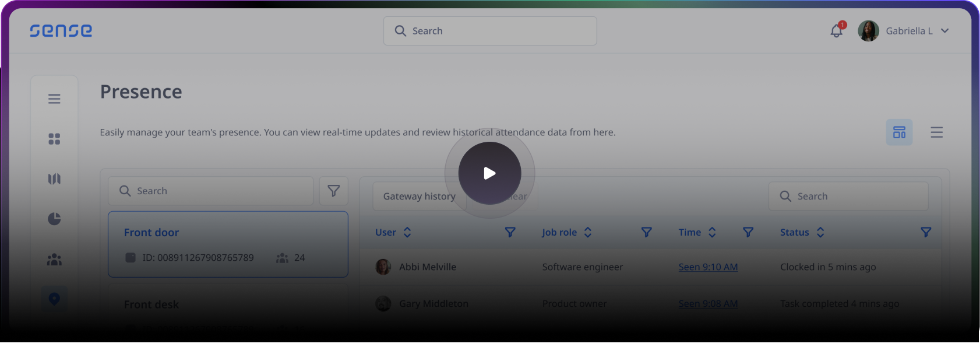Expand the Gabriella L account dropdown
Image resolution: width=980 pixels, height=343 pixels.
point(944,31)
